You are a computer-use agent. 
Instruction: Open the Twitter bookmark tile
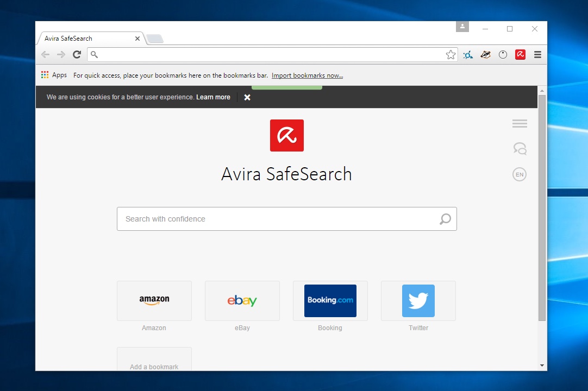pyautogui.click(x=418, y=301)
